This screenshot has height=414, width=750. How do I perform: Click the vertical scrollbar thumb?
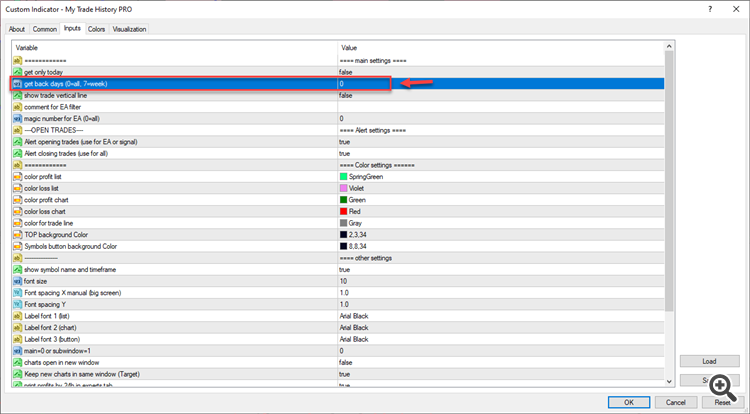coord(669,181)
